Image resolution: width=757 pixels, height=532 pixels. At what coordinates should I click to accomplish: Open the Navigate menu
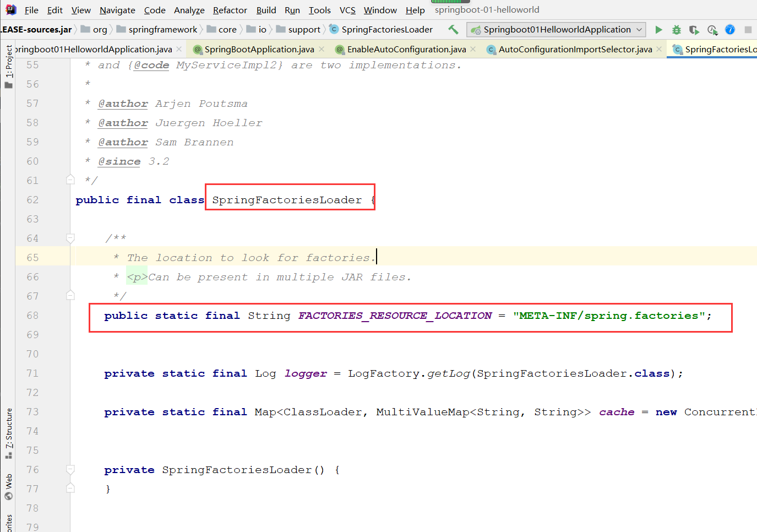pyautogui.click(x=117, y=10)
